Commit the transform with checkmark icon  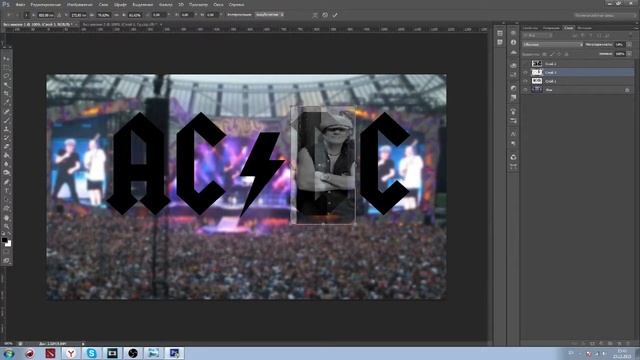[x=335, y=15]
